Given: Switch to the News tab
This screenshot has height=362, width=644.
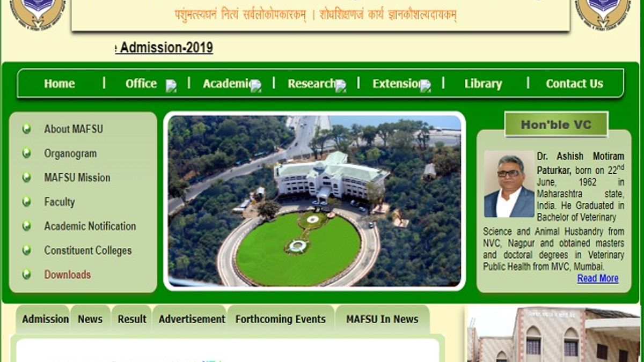Looking at the screenshot, I should pyautogui.click(x=90, y=319).
